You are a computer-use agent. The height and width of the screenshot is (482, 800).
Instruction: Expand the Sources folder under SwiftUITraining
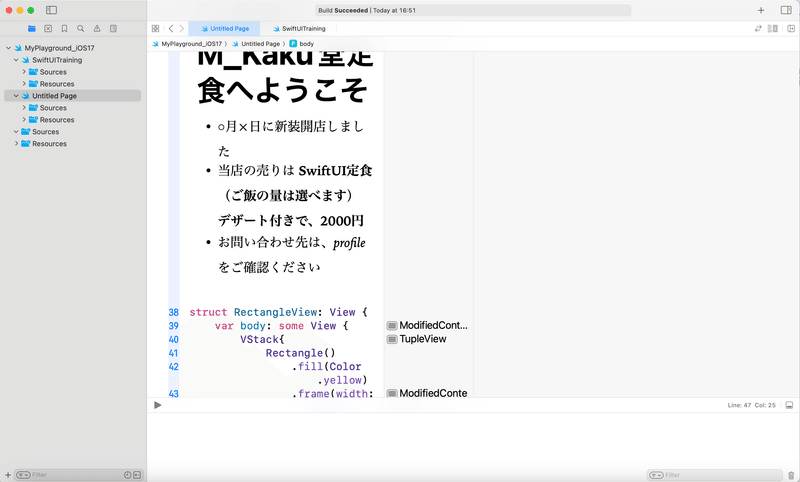23,72
